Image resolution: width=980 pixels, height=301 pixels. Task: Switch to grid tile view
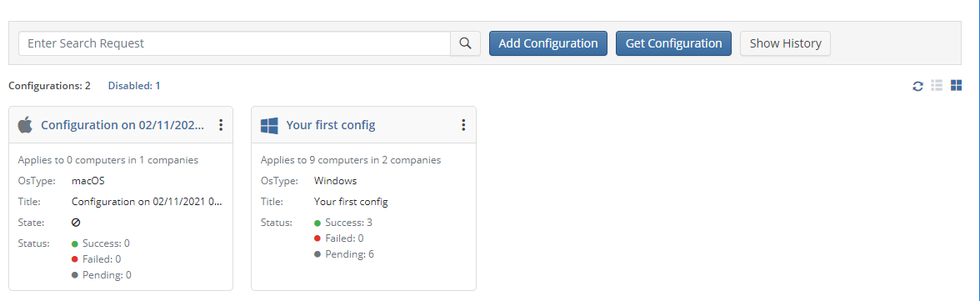956,86
